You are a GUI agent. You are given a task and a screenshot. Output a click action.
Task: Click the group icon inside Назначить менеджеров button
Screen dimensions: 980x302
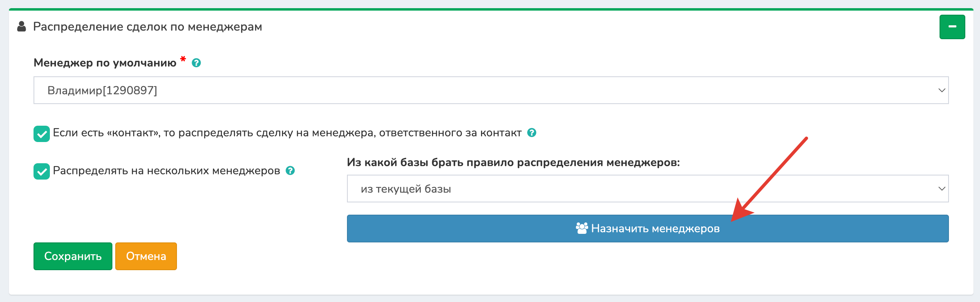point(582,229)
